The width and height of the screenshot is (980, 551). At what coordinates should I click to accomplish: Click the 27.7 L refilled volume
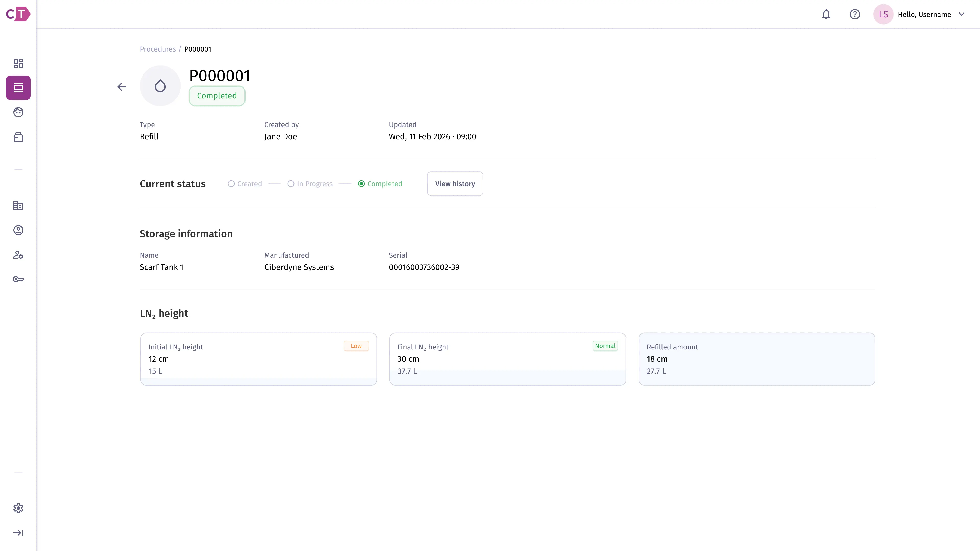click(656, 371)
